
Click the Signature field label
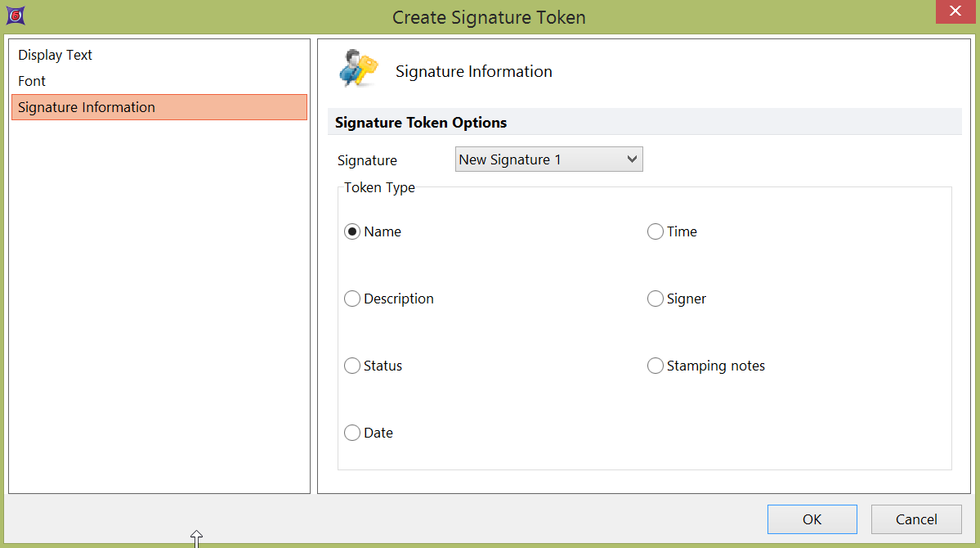367,160
